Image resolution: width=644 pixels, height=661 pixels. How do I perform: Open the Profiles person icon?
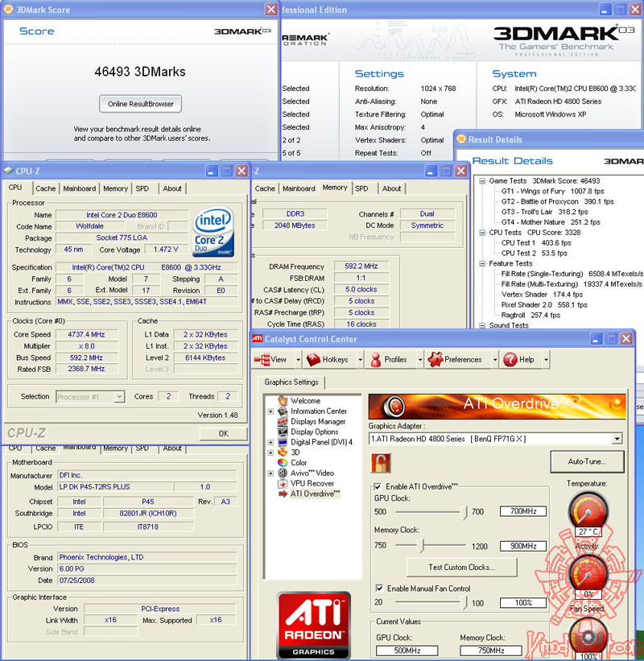click(375, 360)
